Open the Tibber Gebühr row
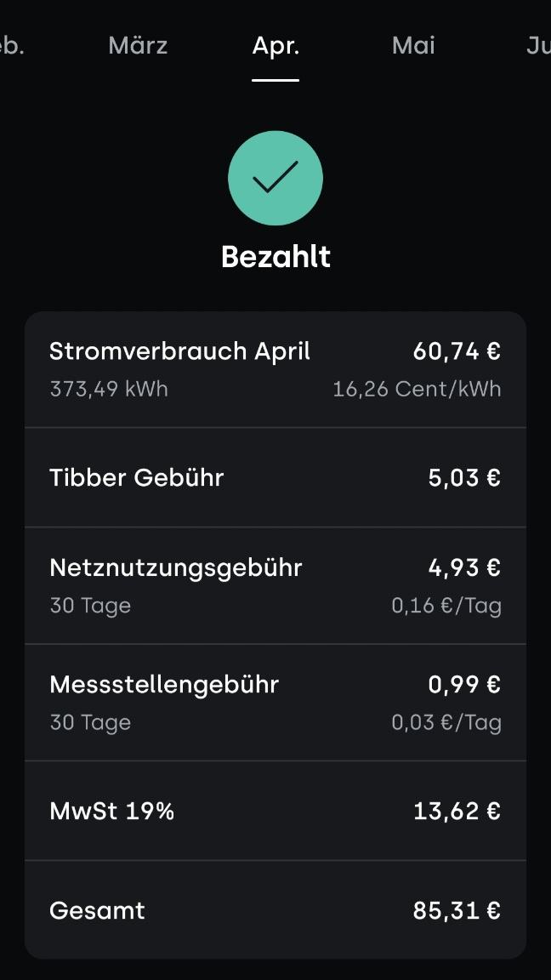 (275, 477)
